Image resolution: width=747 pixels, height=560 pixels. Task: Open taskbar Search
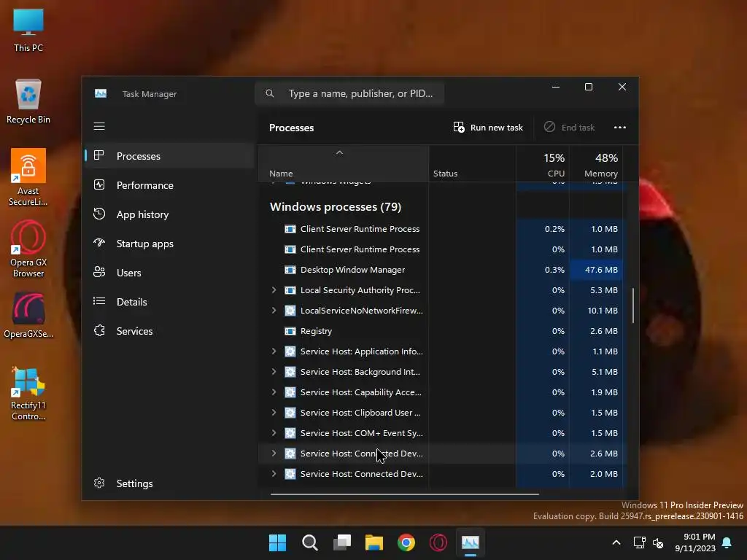click(309, 542)
